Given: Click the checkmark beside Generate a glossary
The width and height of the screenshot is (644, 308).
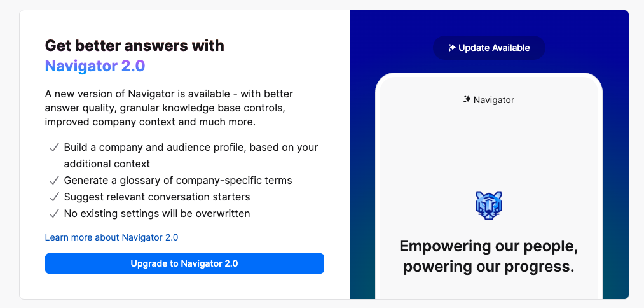Looking at the screenshot, I should coord(54,181).
